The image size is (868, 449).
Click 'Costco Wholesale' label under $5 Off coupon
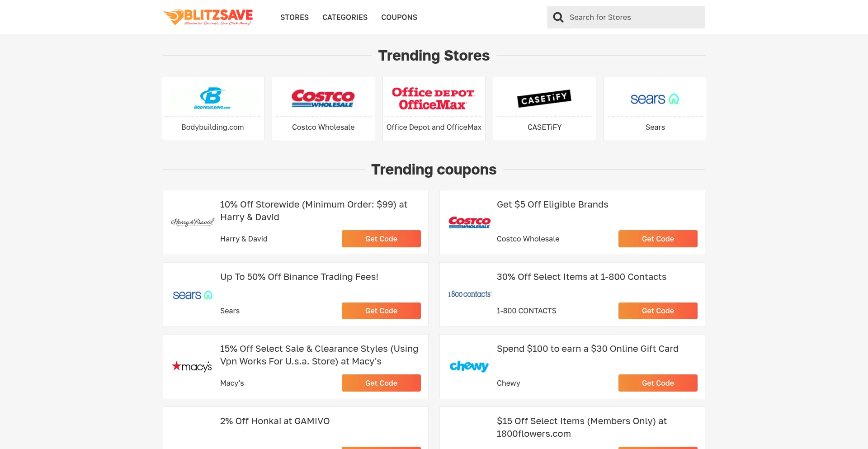tap(528, 239)
